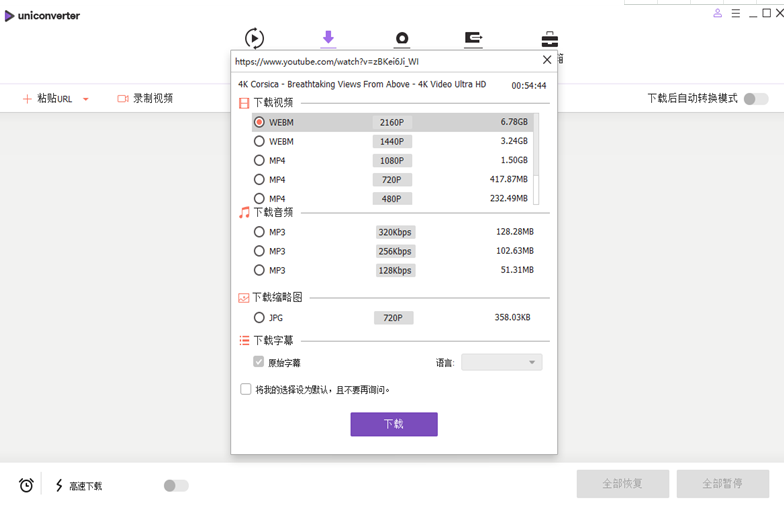
Task: Click the video list scrollbar
Action: 536,159
